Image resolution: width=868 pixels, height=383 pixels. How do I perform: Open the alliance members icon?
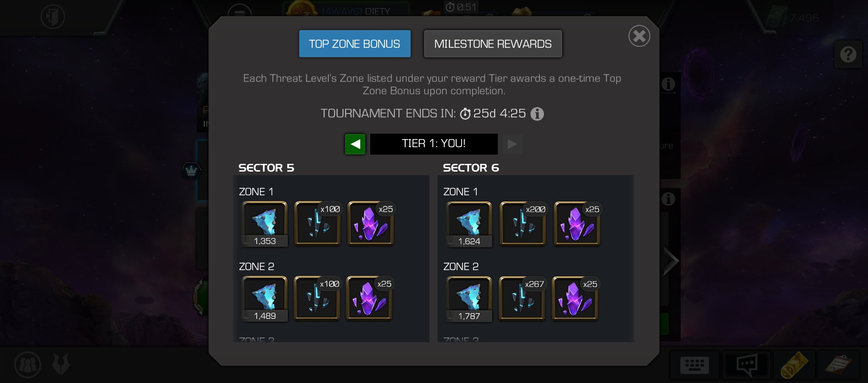point(28,365)
